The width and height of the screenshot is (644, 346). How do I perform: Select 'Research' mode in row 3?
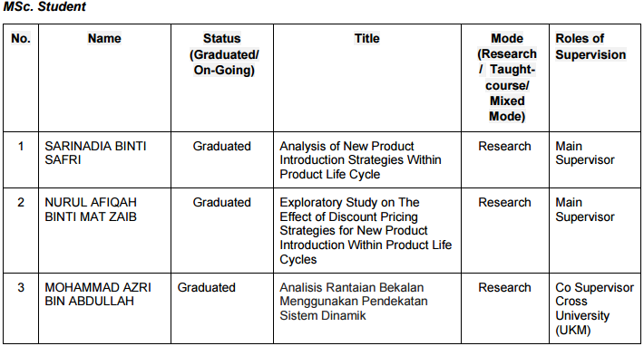click(504, 287)
